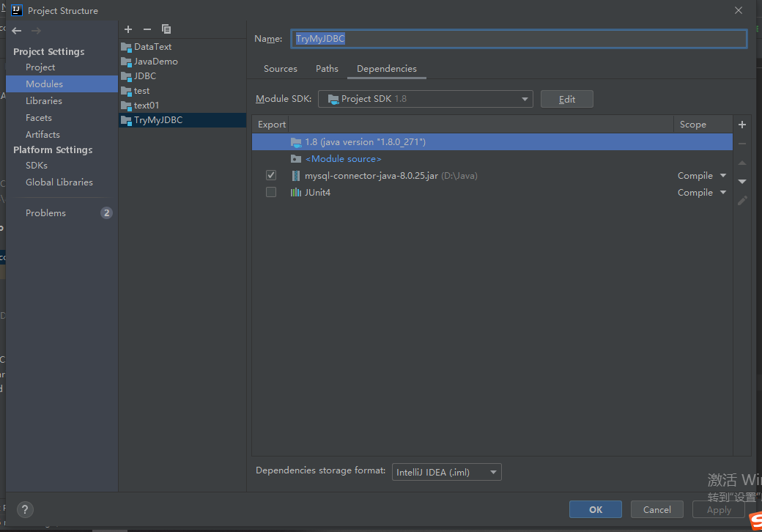The image size is (762, 532).
Task: Switch to the Sources tab
Action: coord(281,68)
